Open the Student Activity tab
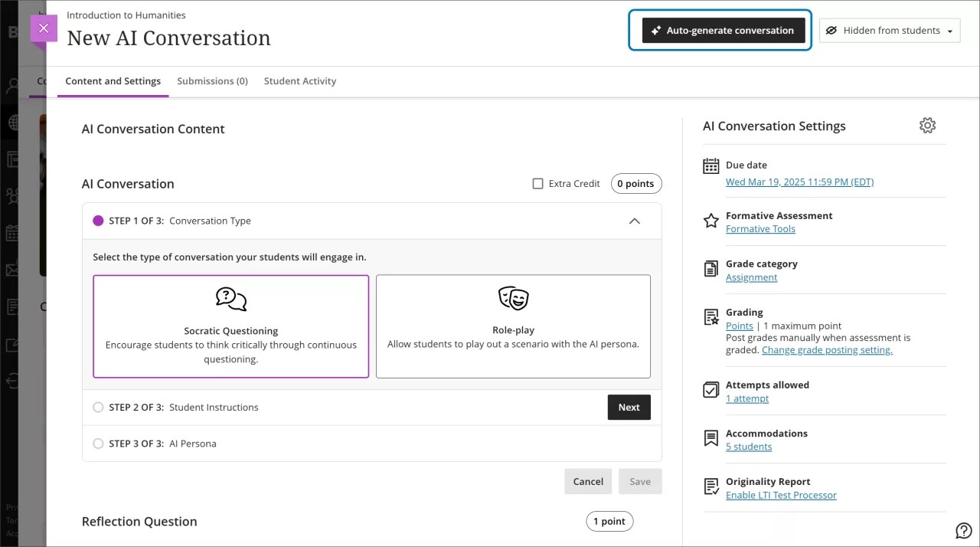 click(x=299, y=80)
